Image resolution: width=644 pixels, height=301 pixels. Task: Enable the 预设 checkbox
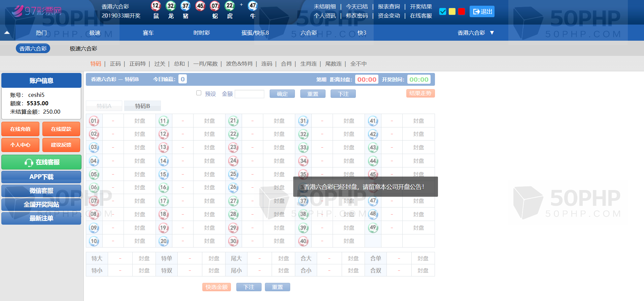pyautogui.click(x=199, y=93)
